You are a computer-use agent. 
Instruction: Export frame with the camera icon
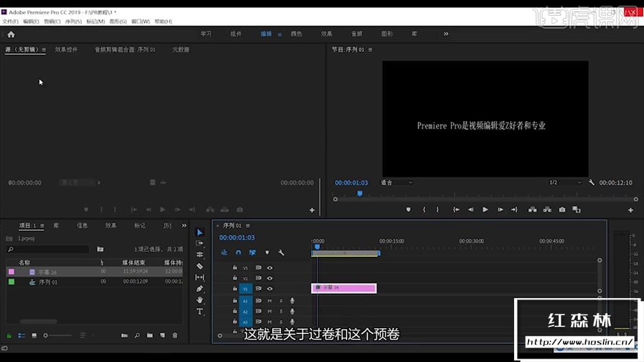point(562,210)
